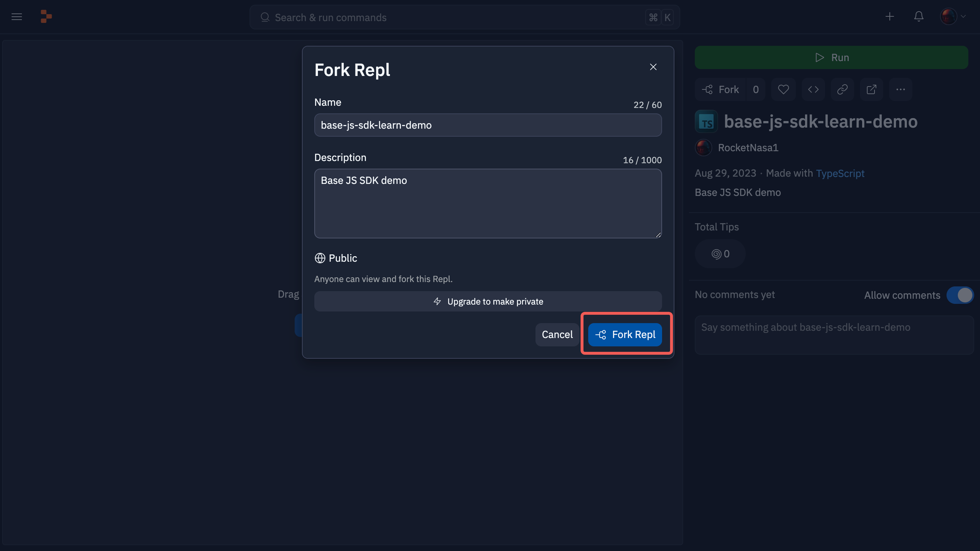Click the Replit logo icon
This screenshot has height=551, width=980.
point(46,17)
